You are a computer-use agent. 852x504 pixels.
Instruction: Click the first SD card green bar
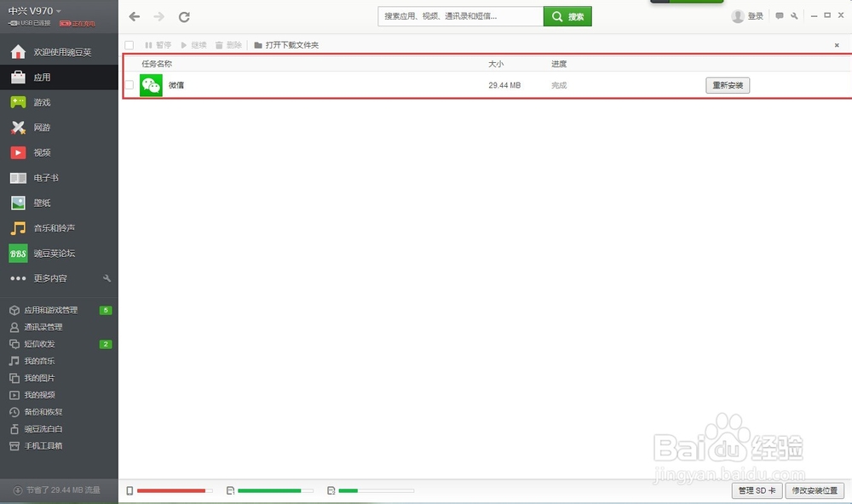[x=275, y=491]
